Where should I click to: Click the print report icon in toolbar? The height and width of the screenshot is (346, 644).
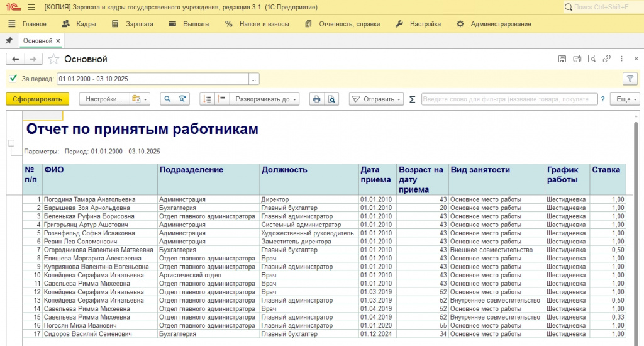click(x=317, y=99)
